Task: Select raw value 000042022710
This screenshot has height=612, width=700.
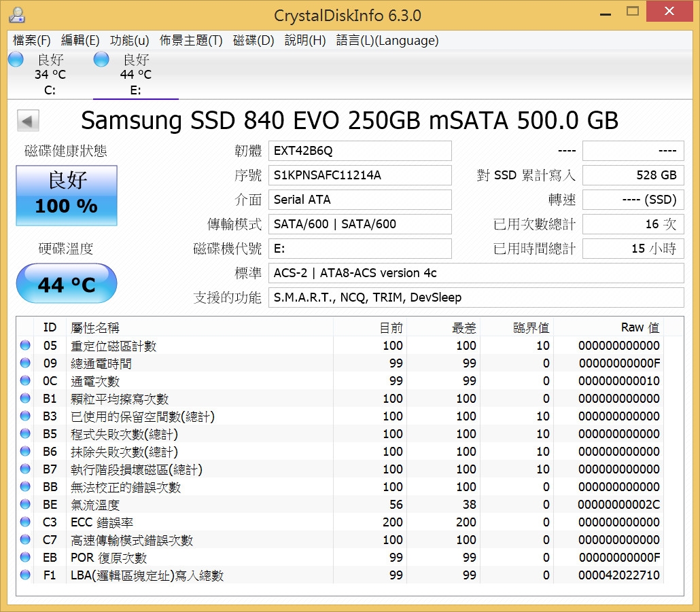Action: pyautogui.click(x=618, y=575)
